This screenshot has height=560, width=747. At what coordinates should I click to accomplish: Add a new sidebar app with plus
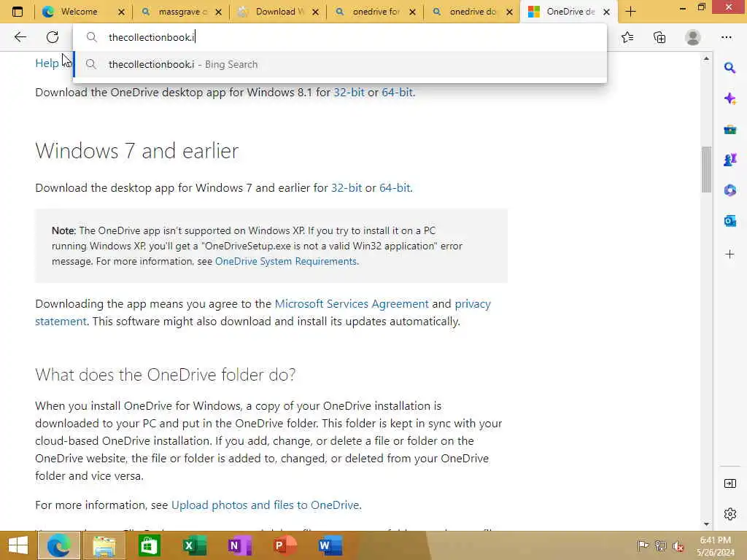point(729,254)
